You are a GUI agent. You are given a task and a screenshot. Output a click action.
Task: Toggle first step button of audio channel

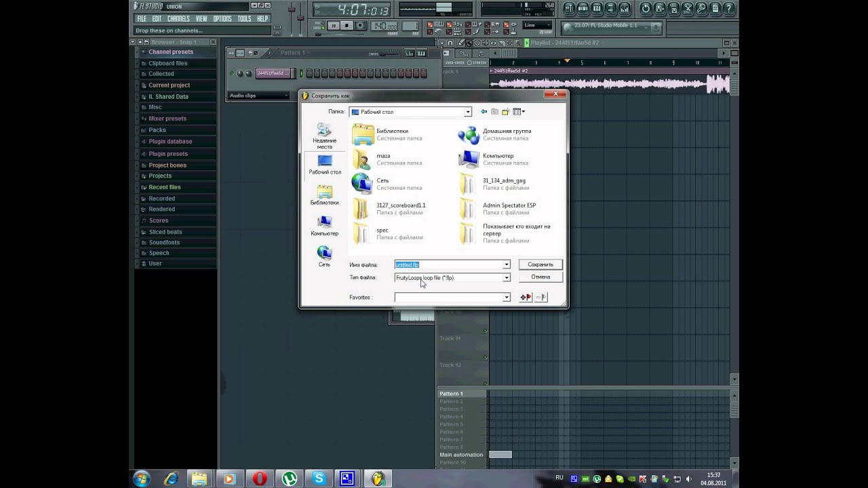pyautogui.click(x=309, y=73)
